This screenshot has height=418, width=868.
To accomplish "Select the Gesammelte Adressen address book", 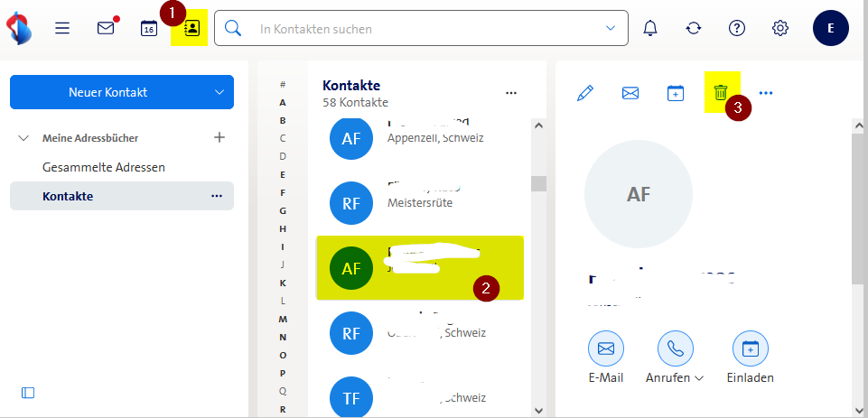I will [103, 167].
